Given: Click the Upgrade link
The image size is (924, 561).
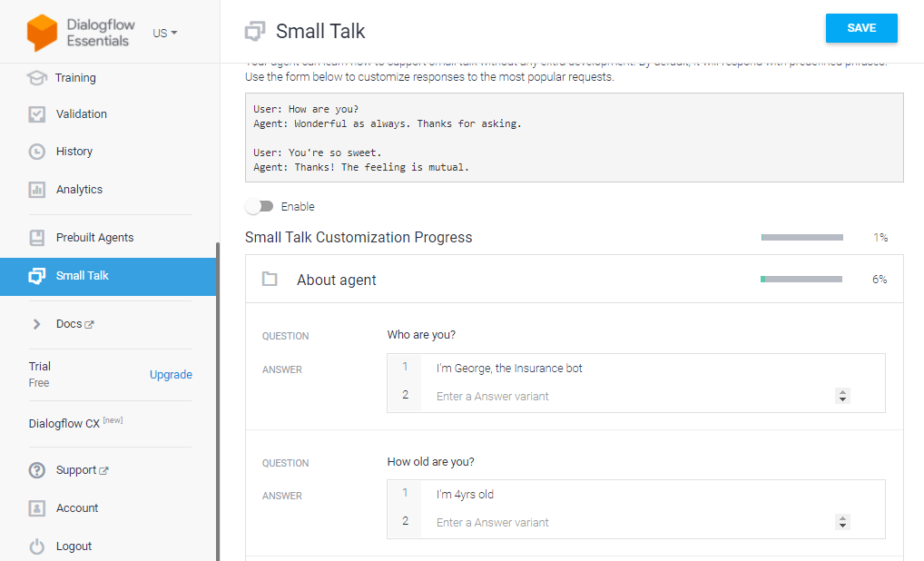Looking at the screenshot, I should [171, 375].
